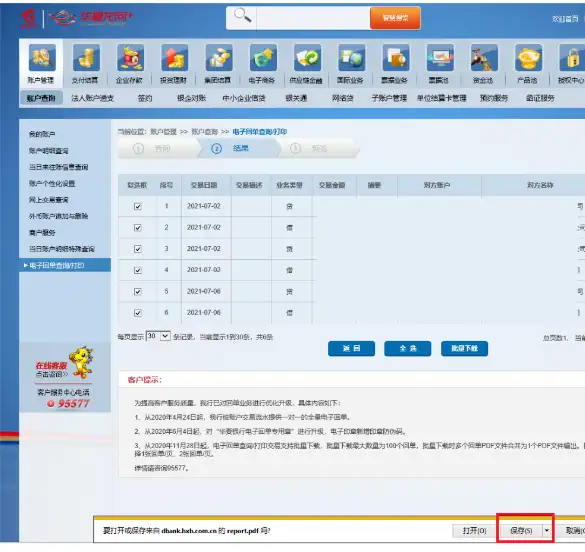This screenshot has height=552, width=585.
Task: Open the 票据业务 bills icon
Action: tap(396, 58)
